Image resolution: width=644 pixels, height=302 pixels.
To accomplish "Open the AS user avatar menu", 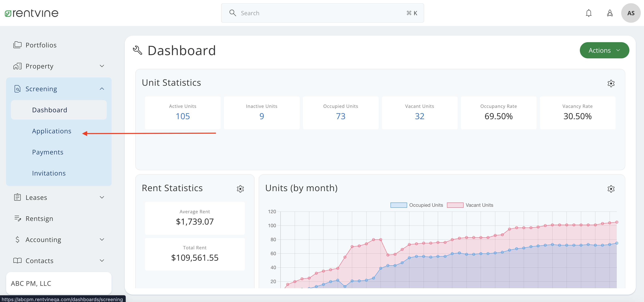I will tap(631, 13).
